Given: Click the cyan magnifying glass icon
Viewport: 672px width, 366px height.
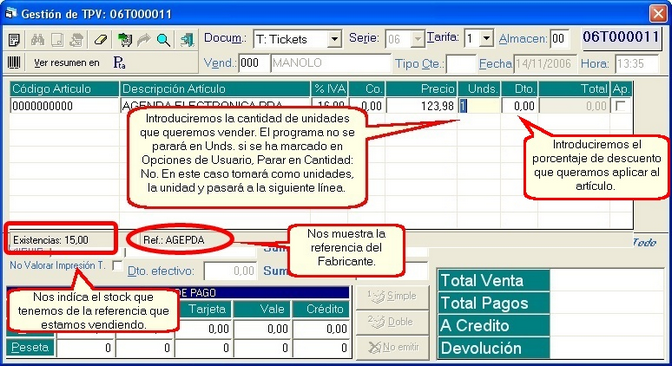Looking at the screenshot, I should tap(163, 40).
